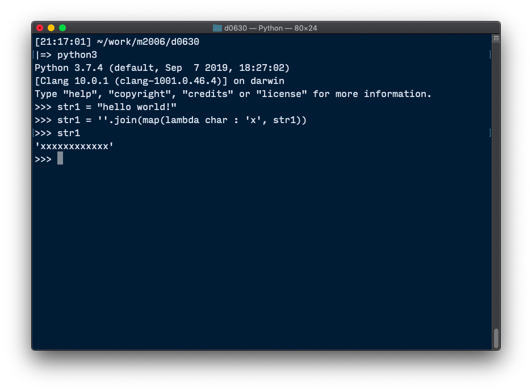Click the Clang 10.0.1 compiler info line
This screenshot has width=532, height=392.
point(160,81)
